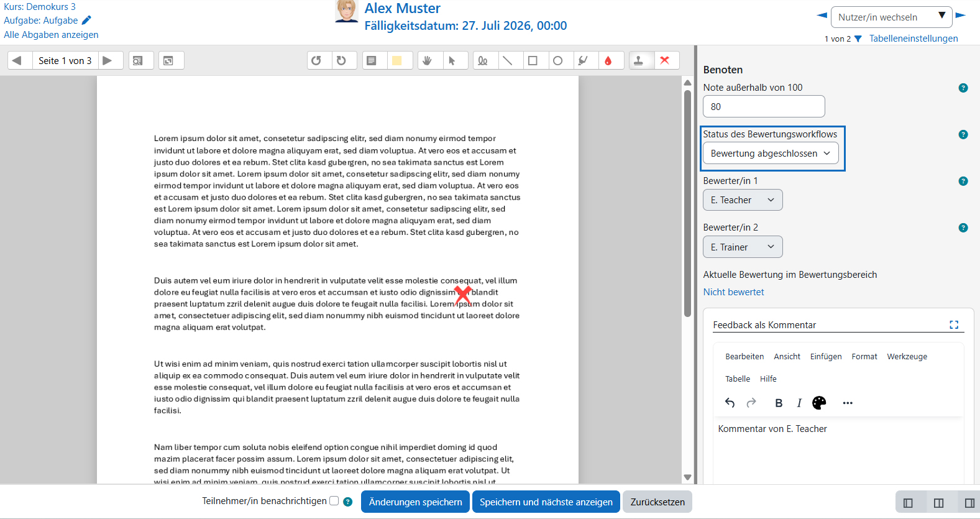Click the pencil icon to edit Aufgabe settings
The image size is (980, 519).
(86, 21)
